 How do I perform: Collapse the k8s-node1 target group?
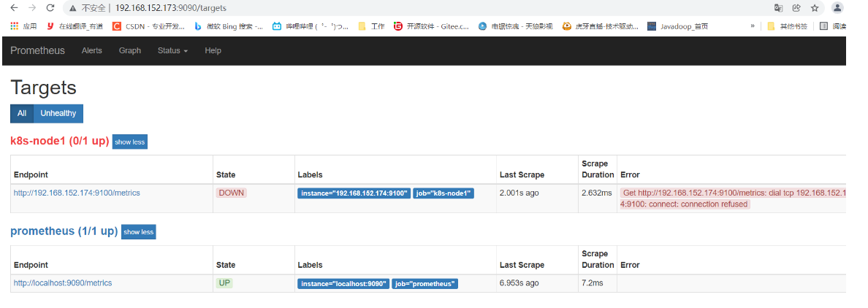[x=130, y=142]
